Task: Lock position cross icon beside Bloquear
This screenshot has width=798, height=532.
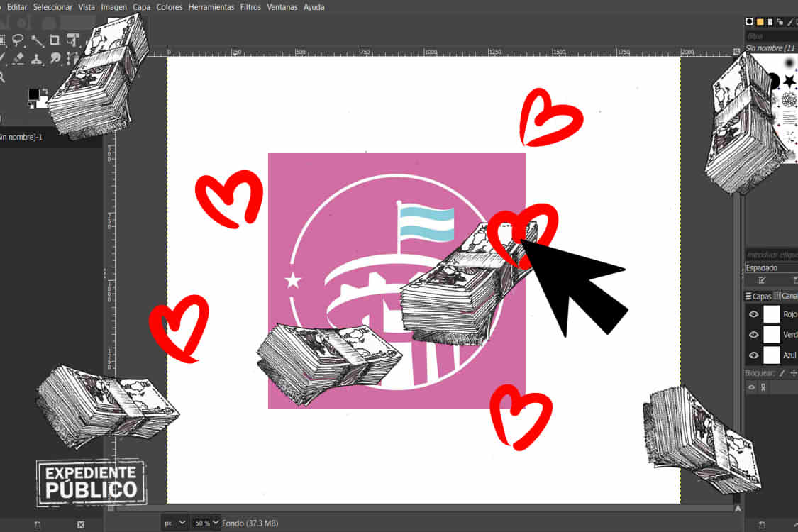Action: coord(793,373)
